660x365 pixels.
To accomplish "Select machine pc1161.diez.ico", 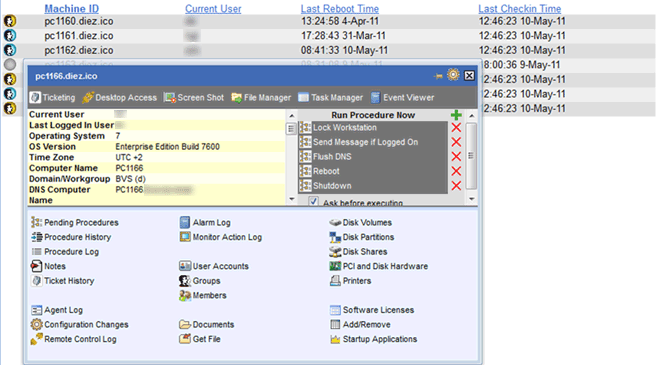I will tap(79, 36).
